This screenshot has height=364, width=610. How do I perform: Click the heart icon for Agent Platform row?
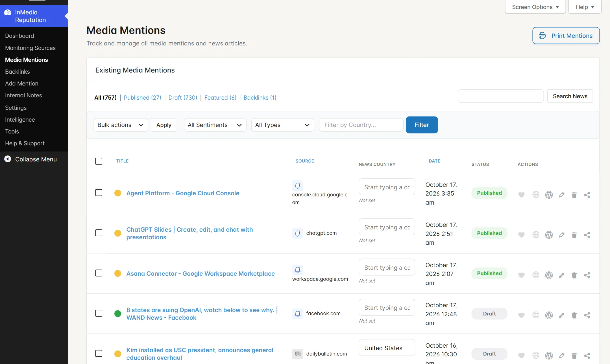tap(521, 195)
